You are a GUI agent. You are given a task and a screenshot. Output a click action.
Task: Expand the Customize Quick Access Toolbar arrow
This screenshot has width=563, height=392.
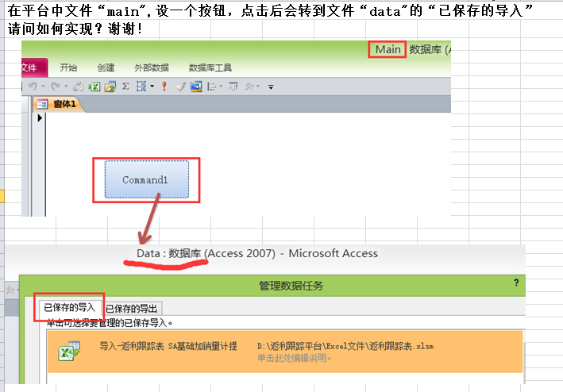[x=271, y=86]
